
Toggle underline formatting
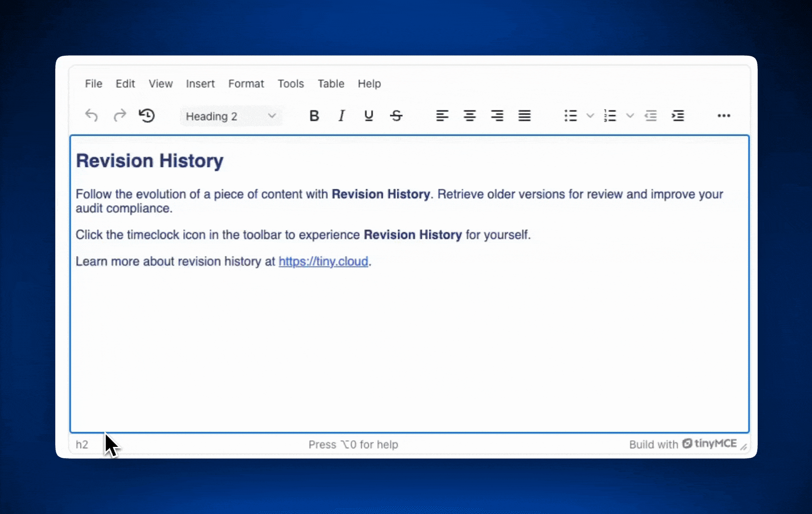[x=368, y=116]
